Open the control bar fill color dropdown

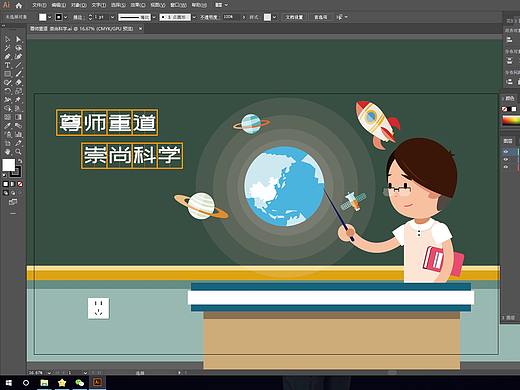pyautogui.click(x=50, y=17)
